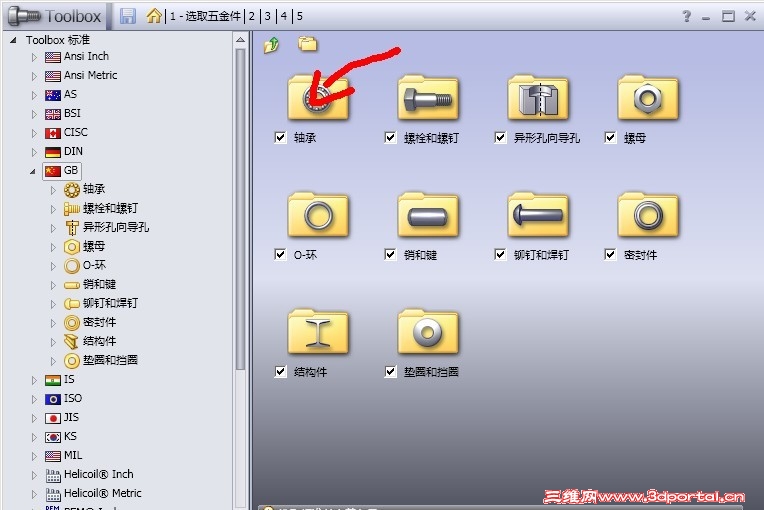This screenshot has height=510, width=764.
Task: Expand the IS tree node arrow
Action: click(x=34, y=380)
